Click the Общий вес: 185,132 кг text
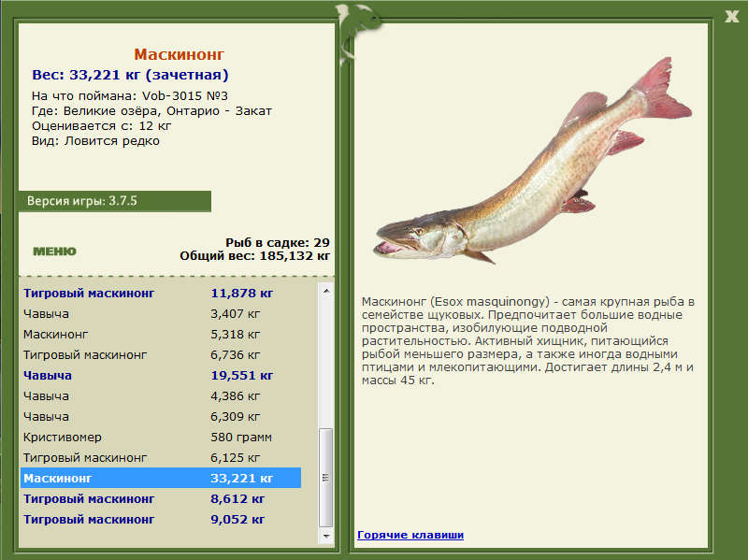748x560 pixels. [x=254, y=255]
